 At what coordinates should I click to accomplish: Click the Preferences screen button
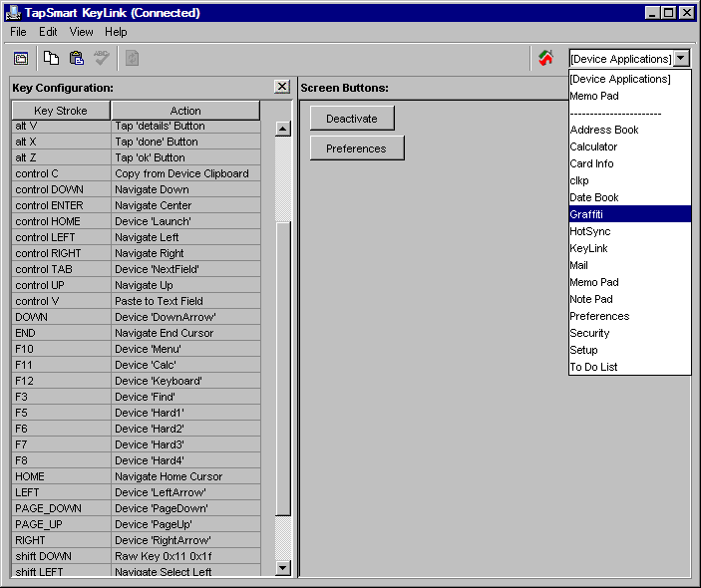(356, 148)
